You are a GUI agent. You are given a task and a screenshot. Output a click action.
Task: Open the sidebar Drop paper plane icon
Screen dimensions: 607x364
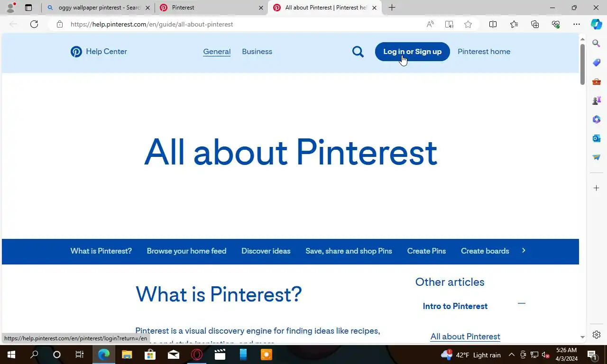(x=597, y=157)
